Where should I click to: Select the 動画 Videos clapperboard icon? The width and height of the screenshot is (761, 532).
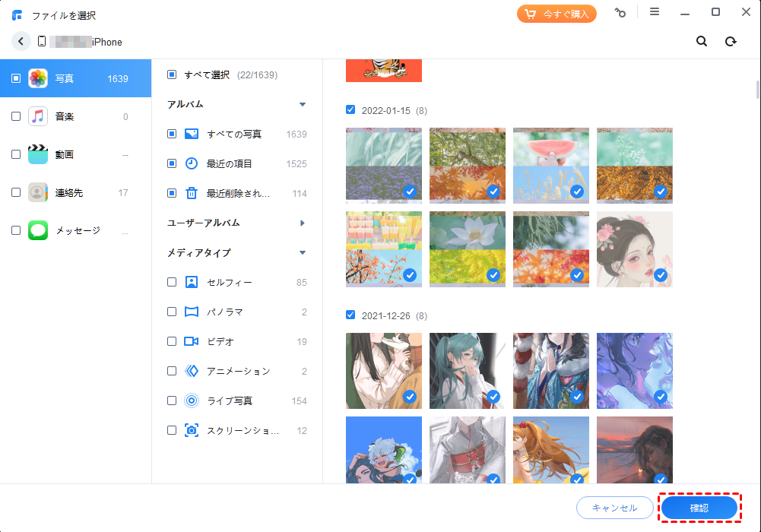pyautogui.click(x=38, y=154)
